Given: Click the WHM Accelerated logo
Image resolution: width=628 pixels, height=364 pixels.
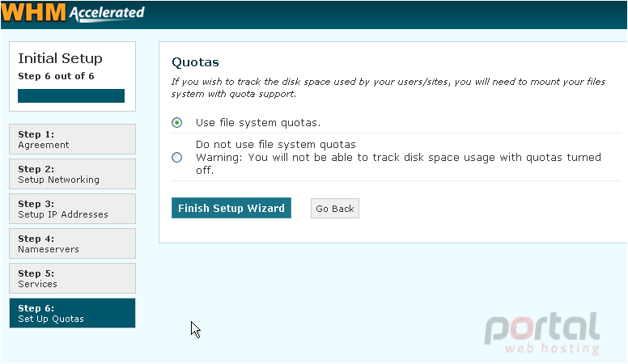Looking at the screenshot, I should pos(73,12).
